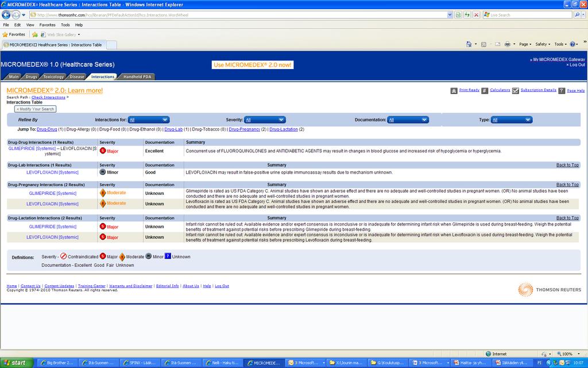Switch to the Handheld PDA tab
This screenshot has width=588, height=368.
pos(137,76)
